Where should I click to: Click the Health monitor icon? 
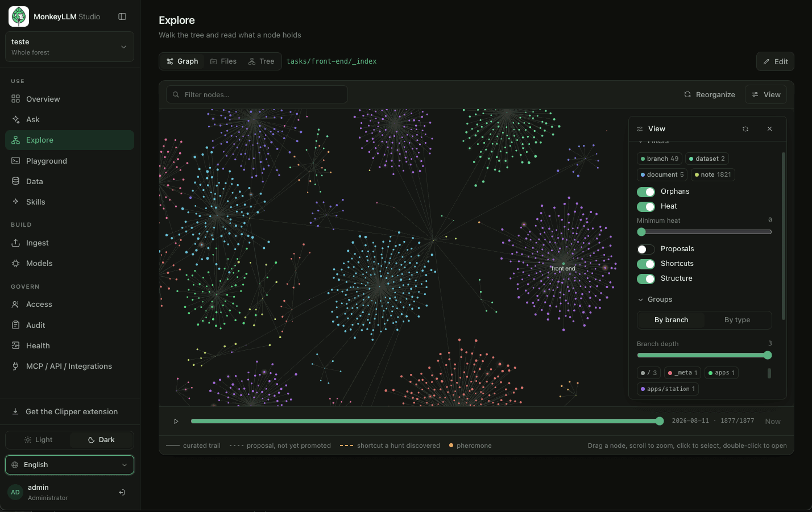tap(16, 346)
